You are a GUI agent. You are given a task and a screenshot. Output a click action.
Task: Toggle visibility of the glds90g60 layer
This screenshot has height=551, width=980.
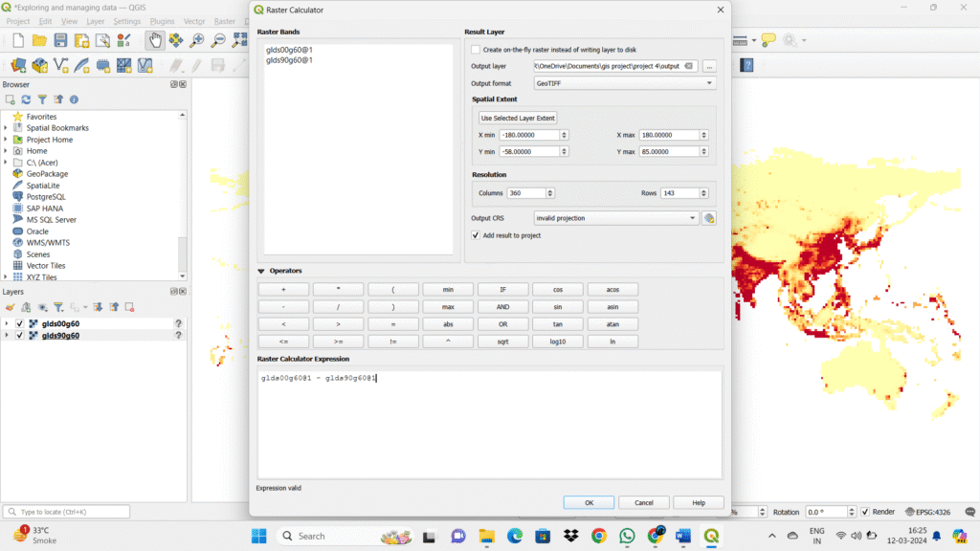coord(19,336)
